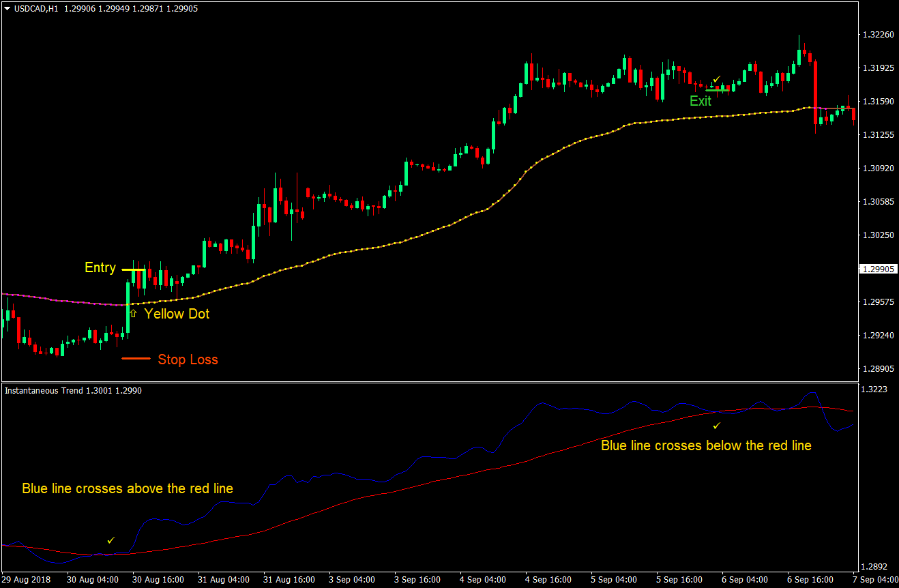Open the dropdown triangle beside USDCAD,H1
899x588 pixels.
pos(7,8)
